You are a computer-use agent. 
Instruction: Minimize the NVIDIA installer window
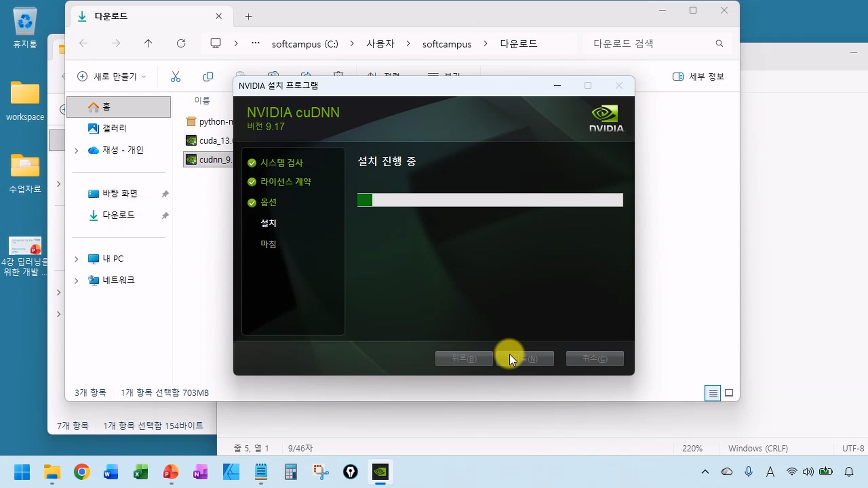pos(557,86)
